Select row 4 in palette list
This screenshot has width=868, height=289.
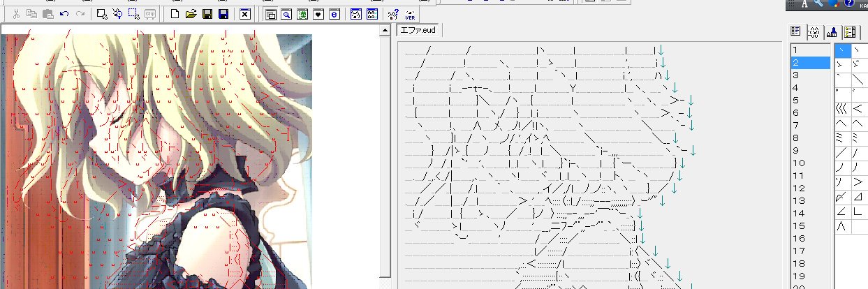[x=810, y=87]
